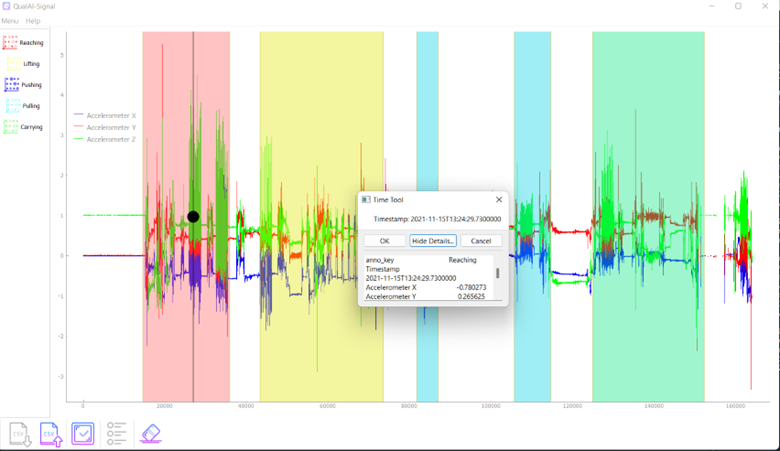Screen dimensions: 780x451
Task: Click the Time Tool dialog title text
Action: click(x=388, y=200)
